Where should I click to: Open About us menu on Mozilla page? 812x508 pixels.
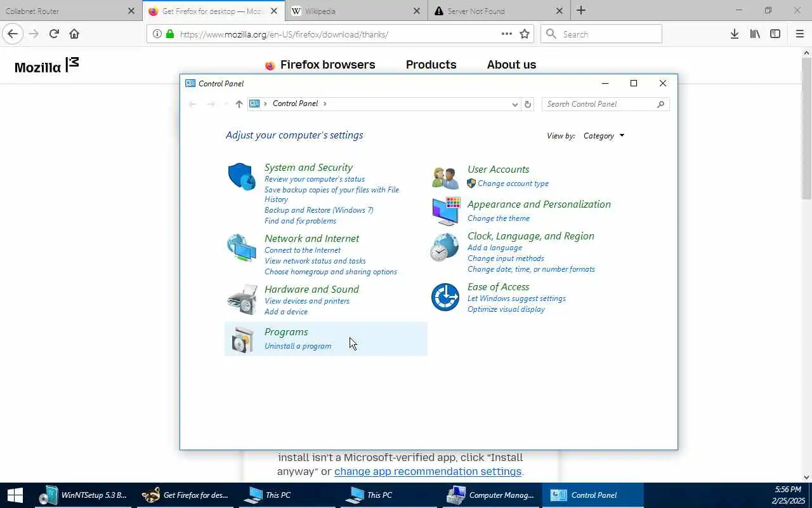tap(511, 65)
